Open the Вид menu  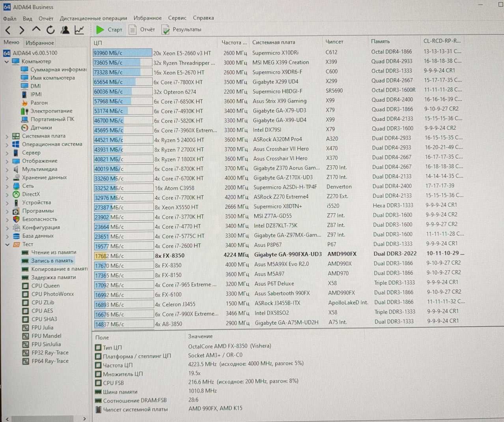[28, 18]
